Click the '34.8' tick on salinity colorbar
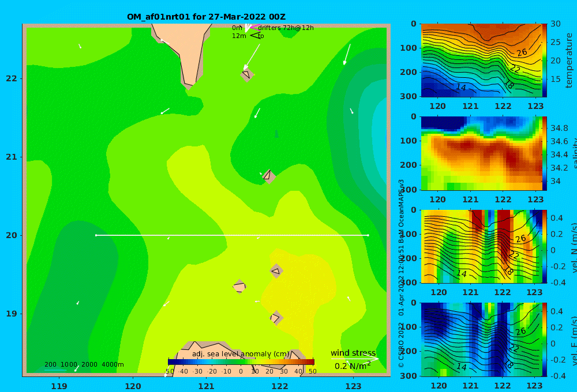Screen dimensions: 577x392 tap(559, 128)
